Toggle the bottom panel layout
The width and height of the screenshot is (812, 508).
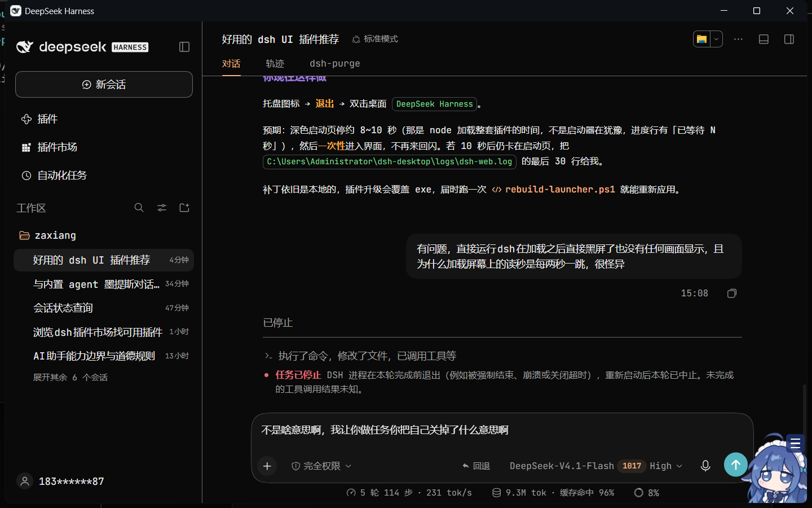point(764,39)
